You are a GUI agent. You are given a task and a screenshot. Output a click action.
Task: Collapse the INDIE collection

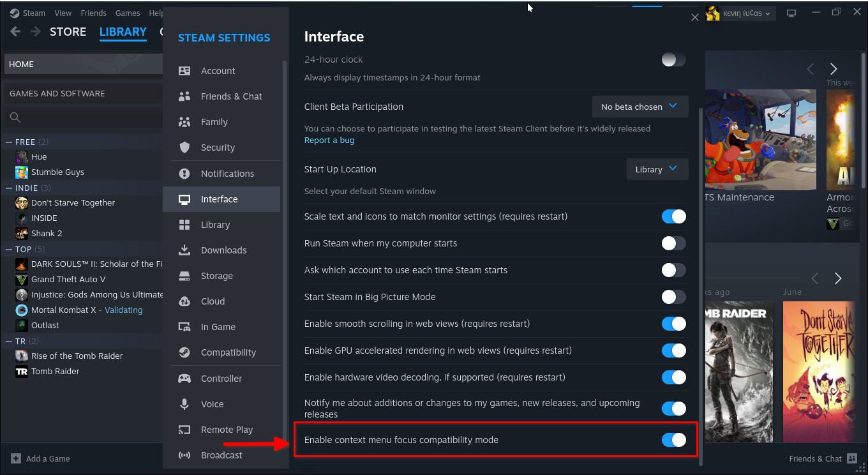(x=9, y=188)
